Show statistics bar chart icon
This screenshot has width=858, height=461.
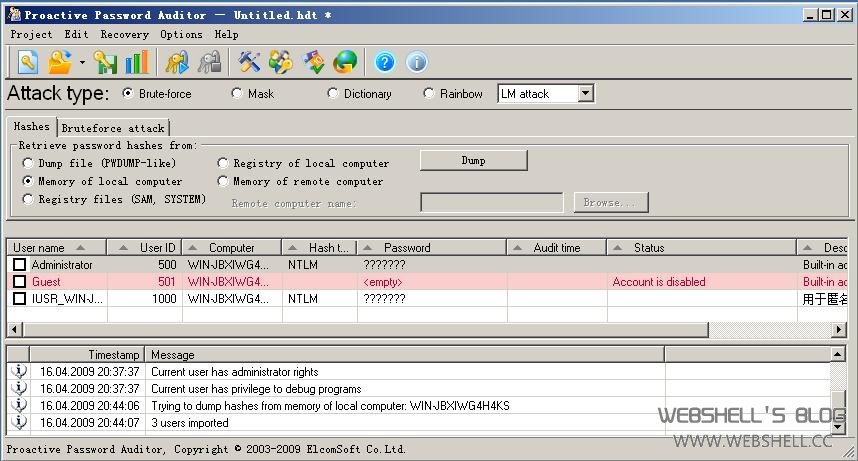137,62
